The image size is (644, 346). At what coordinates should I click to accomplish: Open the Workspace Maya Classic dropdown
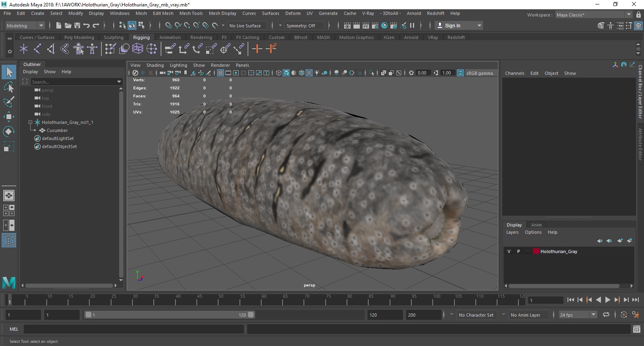(594, 14)
